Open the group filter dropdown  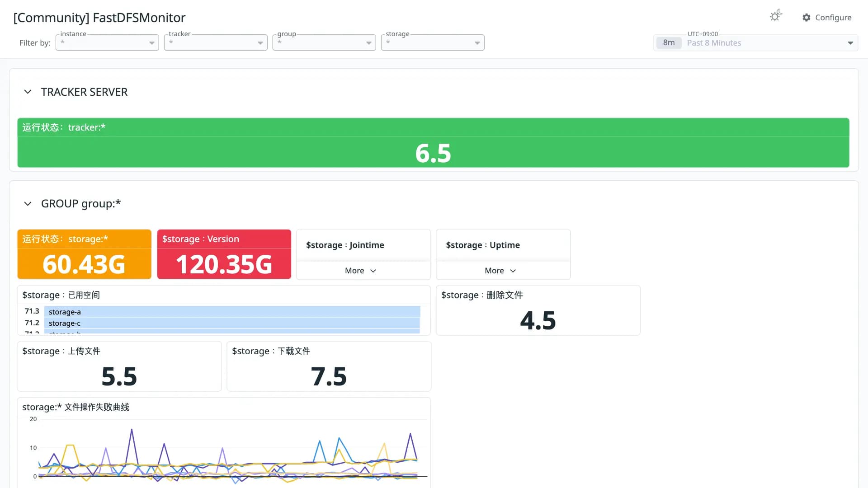click(x=324, y=42)
